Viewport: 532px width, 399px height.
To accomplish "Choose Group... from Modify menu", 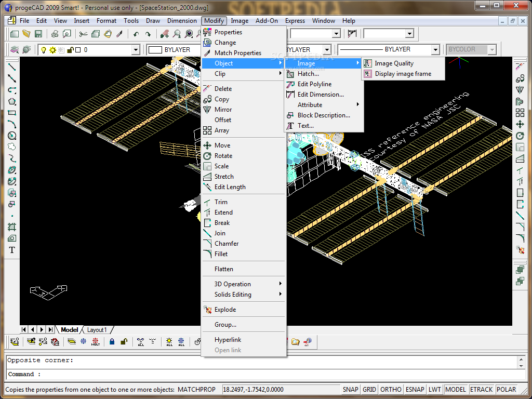I will click(244, 325).
